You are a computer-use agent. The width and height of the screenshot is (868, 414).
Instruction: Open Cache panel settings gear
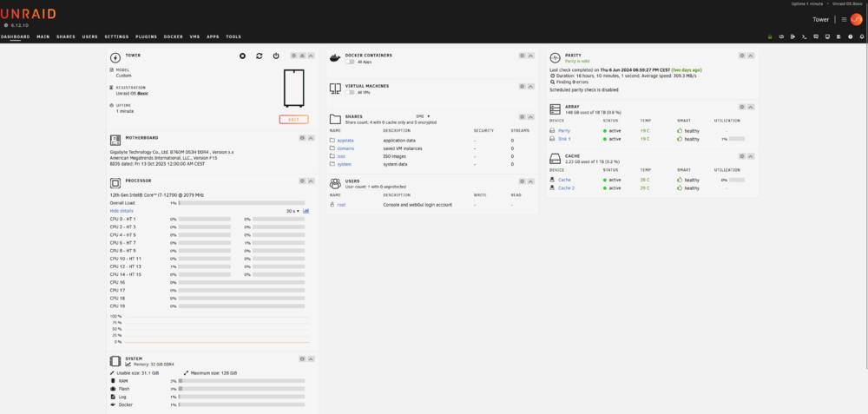click(x=742, y=156)
